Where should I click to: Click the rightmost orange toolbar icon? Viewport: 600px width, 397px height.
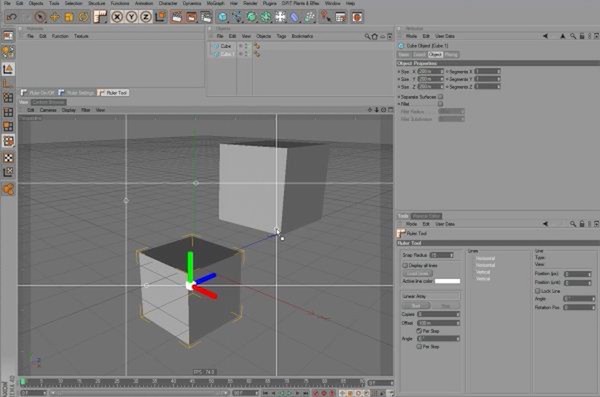tap(357, 17)
